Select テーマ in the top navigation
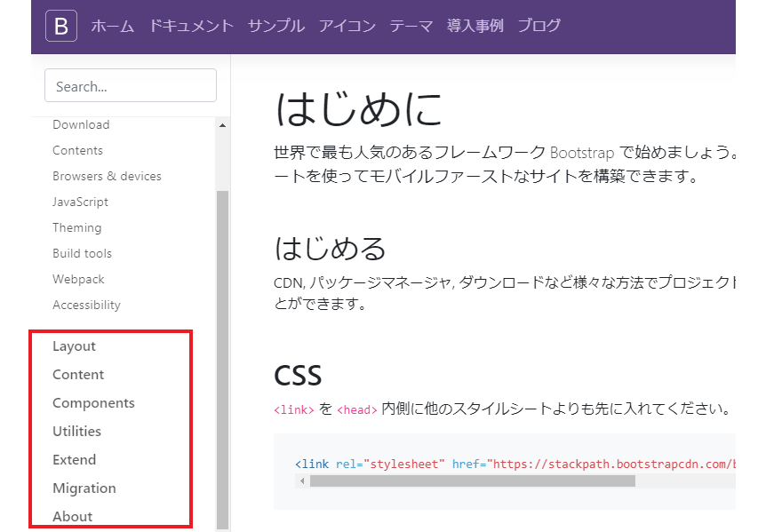Image resolution: width=766 pixels, height=532 pixels. [x=411, y=26]
